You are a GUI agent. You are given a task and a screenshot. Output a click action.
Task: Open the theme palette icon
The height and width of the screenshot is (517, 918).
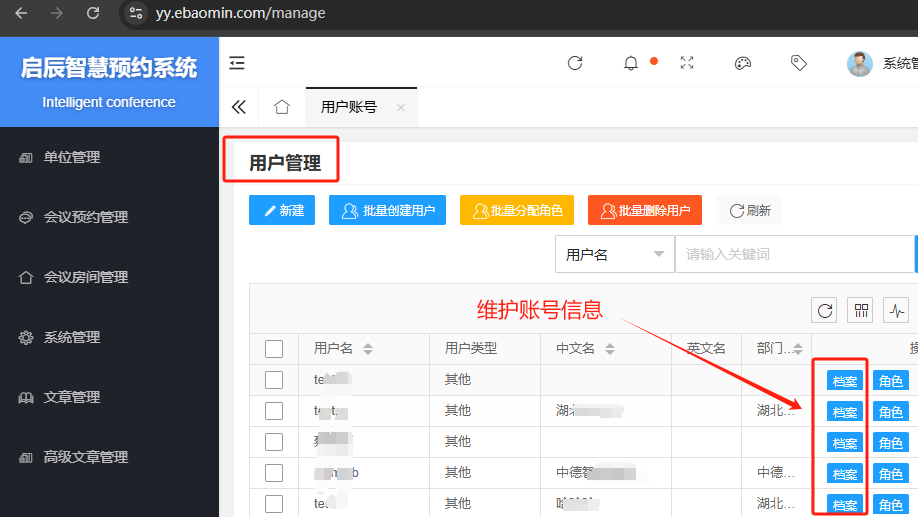[743, 63]
